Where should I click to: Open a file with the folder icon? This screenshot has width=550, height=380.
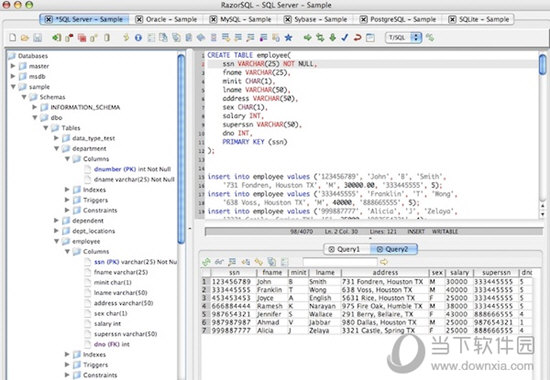click(x=25, y=38)
